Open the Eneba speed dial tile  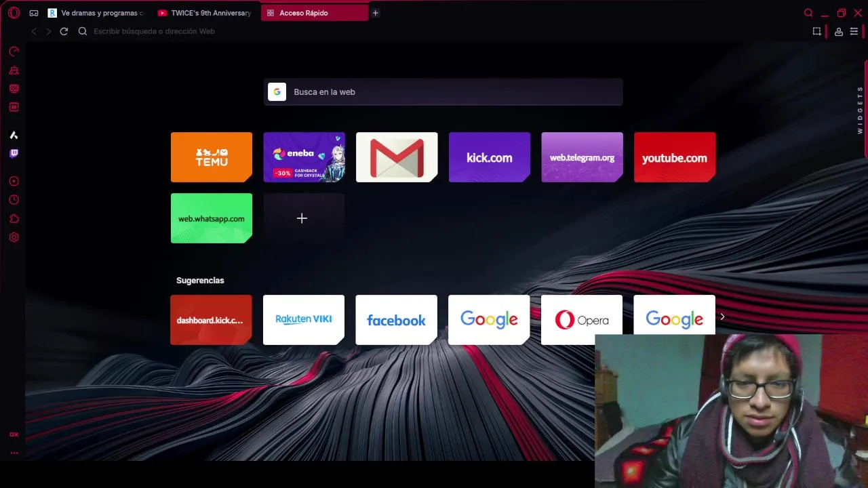304,157
